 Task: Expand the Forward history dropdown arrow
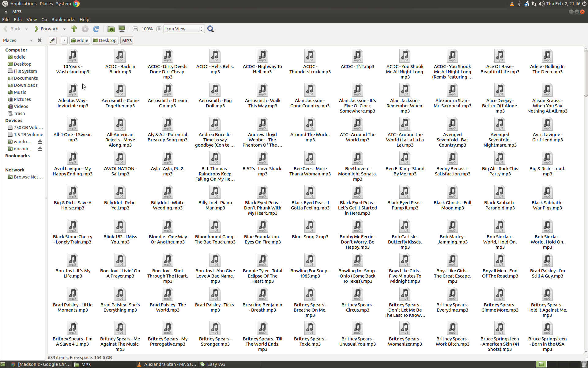pos(64,29)
